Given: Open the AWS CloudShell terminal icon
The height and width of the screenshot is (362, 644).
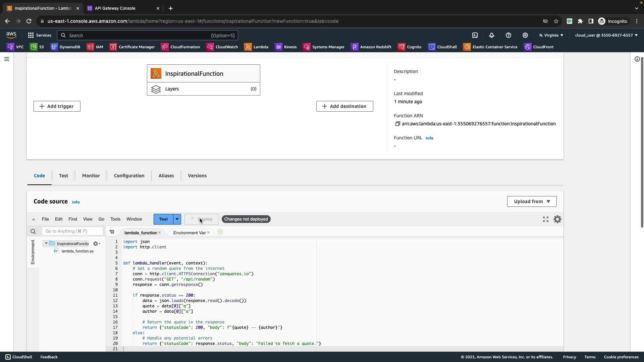Looking at the screenshot, I should tap(475, 35).
